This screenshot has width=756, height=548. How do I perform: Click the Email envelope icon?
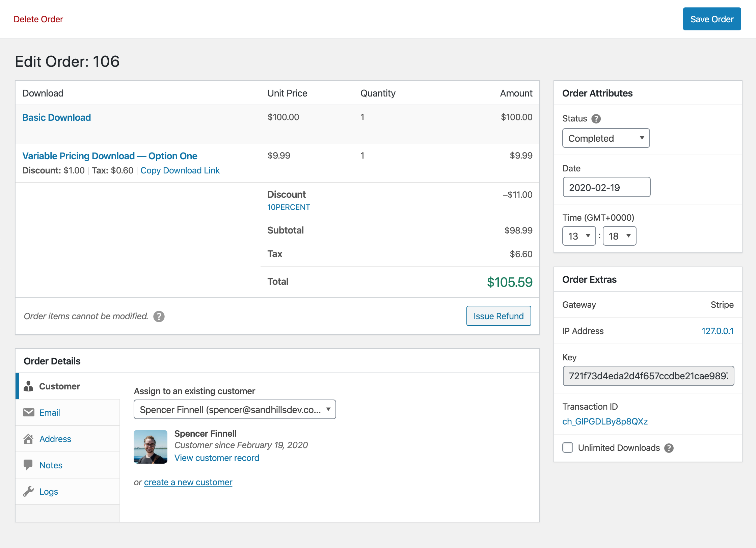(28, 412)
